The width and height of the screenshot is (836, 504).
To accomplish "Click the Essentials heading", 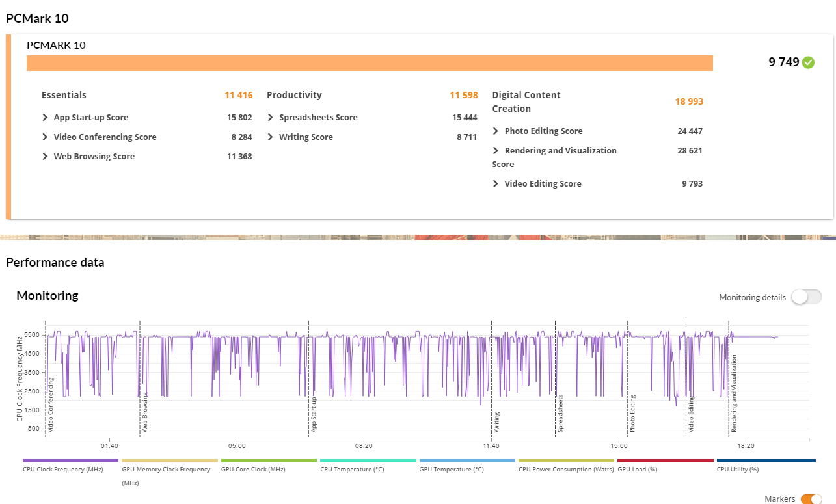I will 64,95.
